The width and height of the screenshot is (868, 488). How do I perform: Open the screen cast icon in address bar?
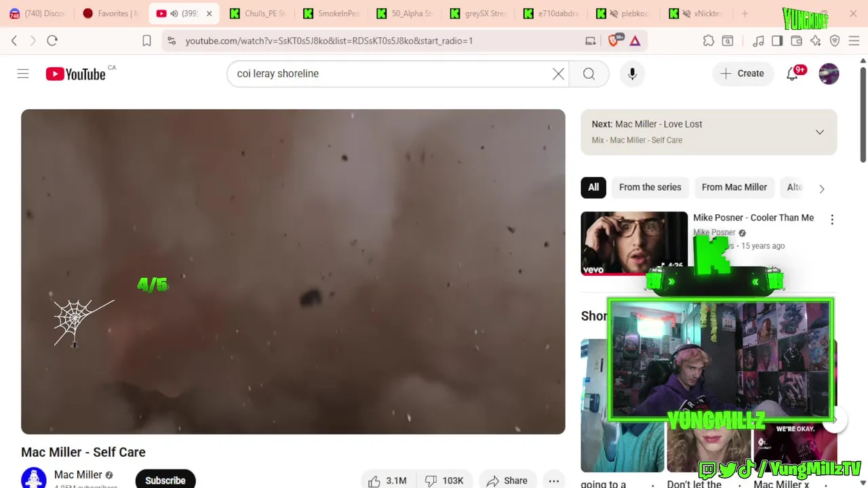(x=591, y=41)
